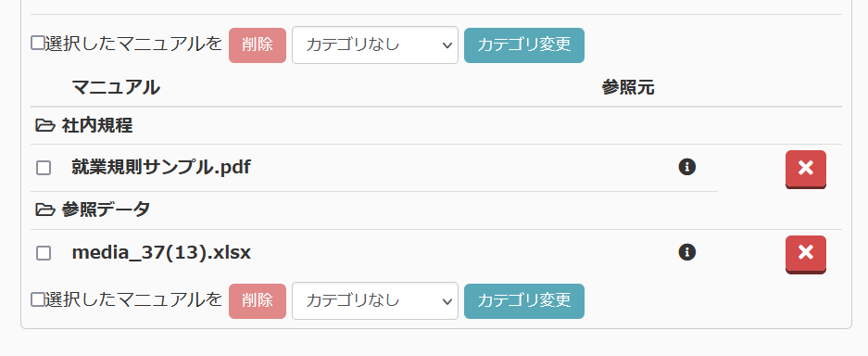Open the 就業規則サンプル.pdf manual name
This screenshot has height=356, width=868.
161,167
